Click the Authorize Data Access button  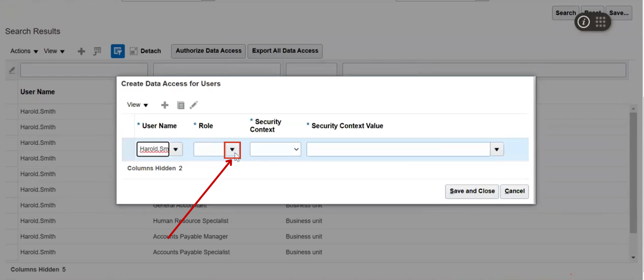[x=208, y=51]
